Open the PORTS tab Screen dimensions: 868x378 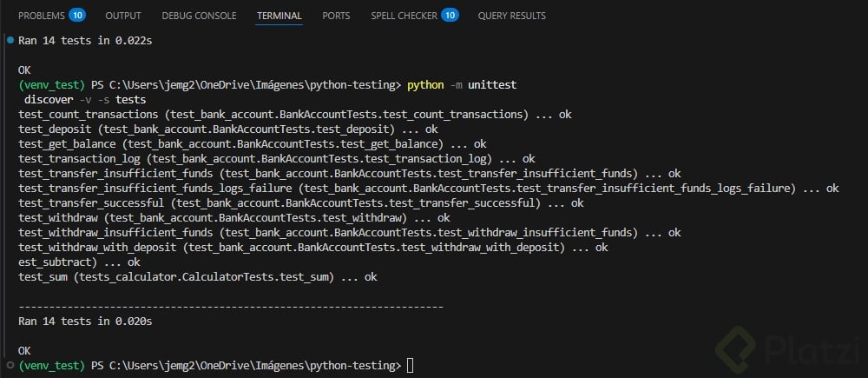pos(337,16)
